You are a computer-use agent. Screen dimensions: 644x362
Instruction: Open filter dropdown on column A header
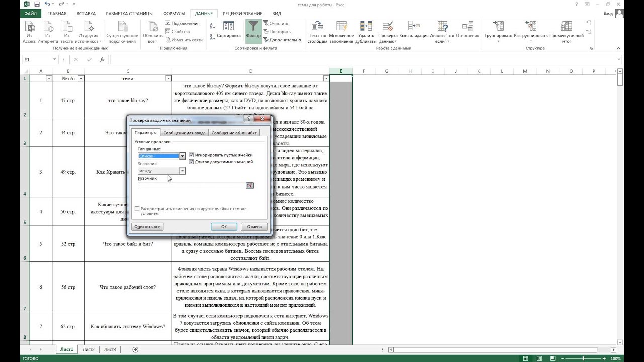pyautogui.click(x=49, y=79)
